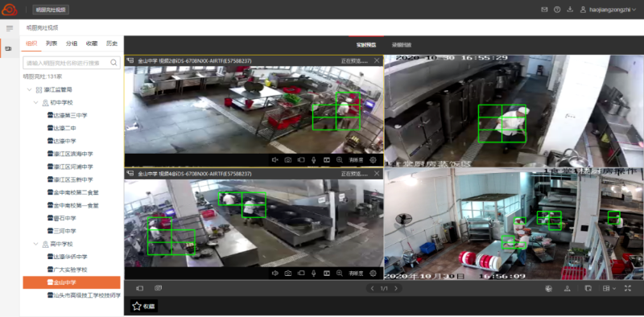644x317 pixels.
Task: Click the mail icon in the top bar
Action: point(544,10)
